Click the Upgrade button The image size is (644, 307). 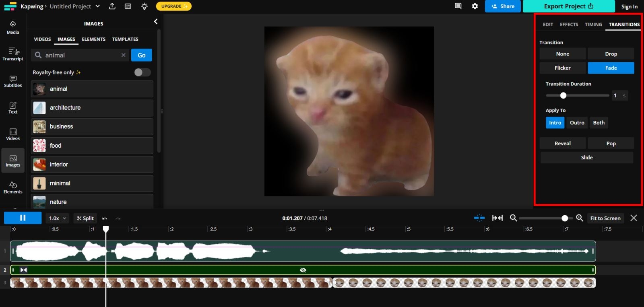(173, 6)
